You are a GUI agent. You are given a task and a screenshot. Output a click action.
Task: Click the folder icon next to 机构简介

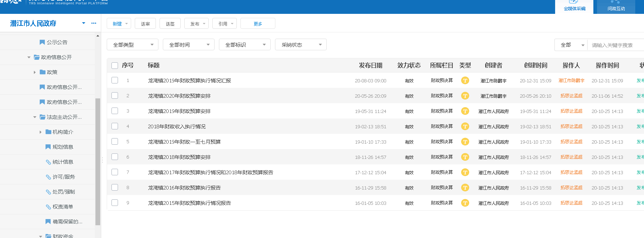[48, 132]
